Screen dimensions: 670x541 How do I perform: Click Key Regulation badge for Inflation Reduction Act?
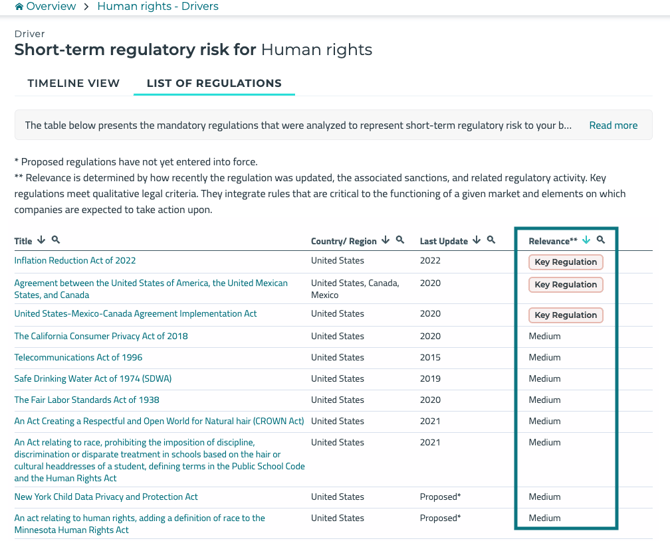[x=566, y=262]
